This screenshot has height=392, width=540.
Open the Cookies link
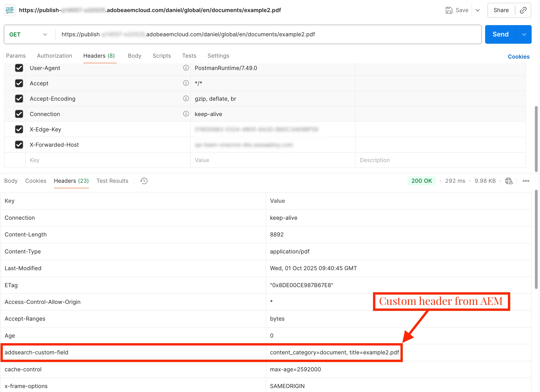pyautogui.click(x=518, y=57)
